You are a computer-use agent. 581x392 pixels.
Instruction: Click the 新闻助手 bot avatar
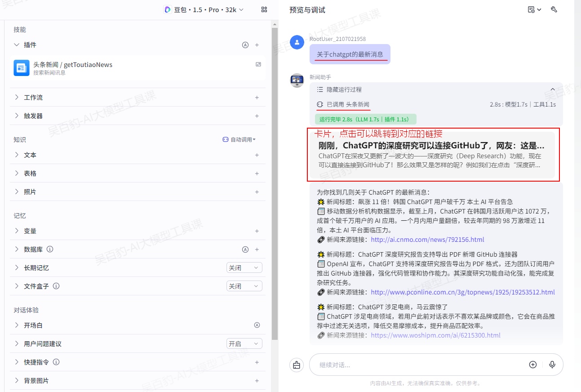297,80
